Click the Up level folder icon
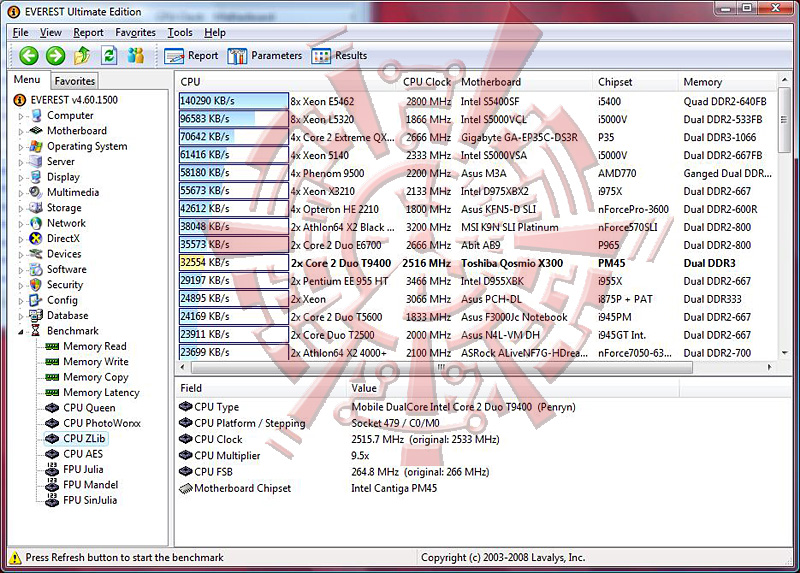This screenshot has width=800, height=573. [x=82, y=56]
